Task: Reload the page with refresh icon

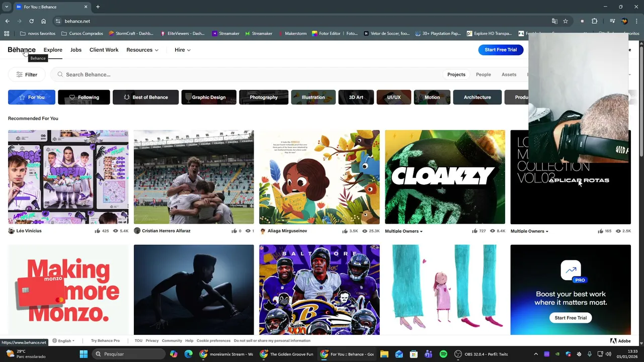Action: click(31, 21)
